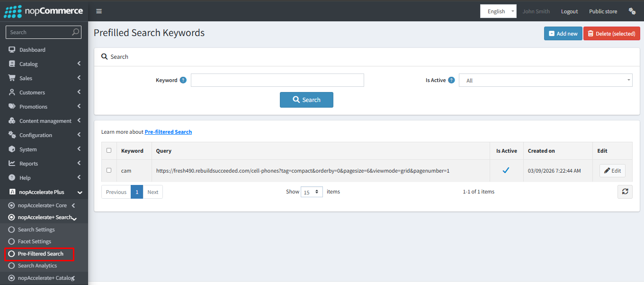The height and width of the screenshot is (285, 644).
Task: Click the Dashboard monitor icon in sidebar
Action: point(12,50)
